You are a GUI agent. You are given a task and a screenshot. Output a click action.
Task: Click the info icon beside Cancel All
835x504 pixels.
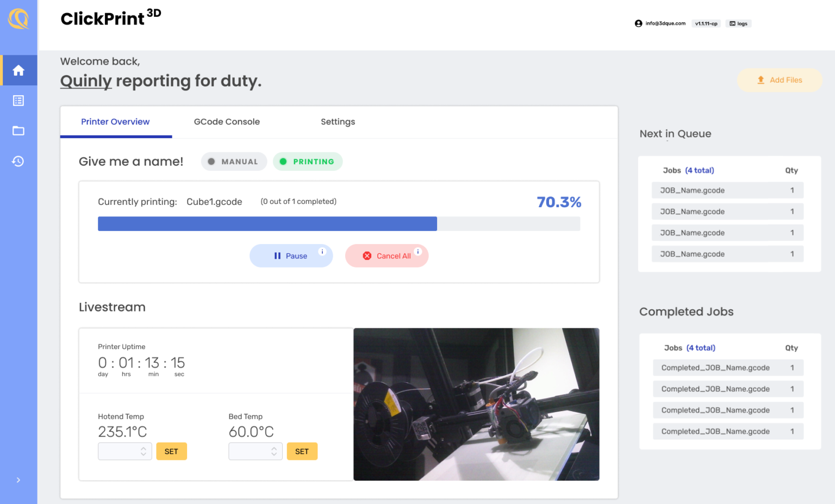click(x=418, y=251)
